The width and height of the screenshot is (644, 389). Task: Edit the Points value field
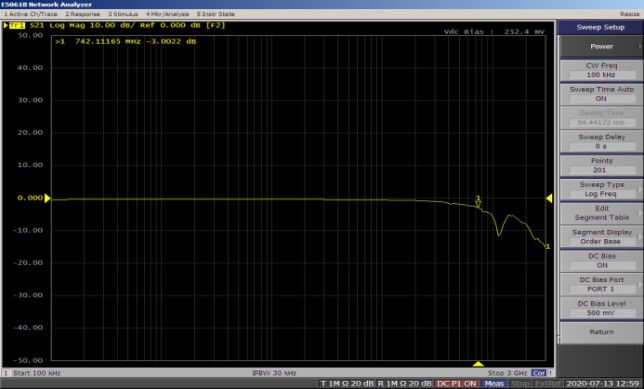[x=601, y=170]
